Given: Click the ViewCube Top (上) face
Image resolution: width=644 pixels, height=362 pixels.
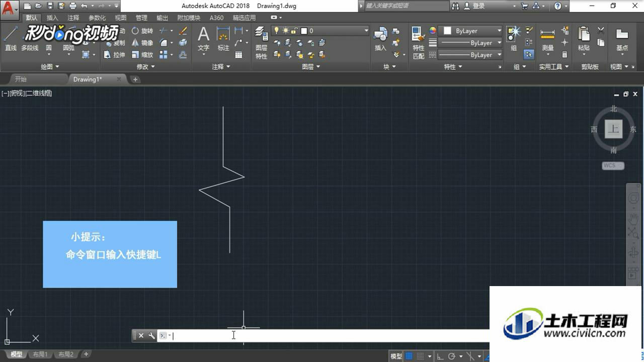Looking at the screenshot, I should click(x=613, y=129).
